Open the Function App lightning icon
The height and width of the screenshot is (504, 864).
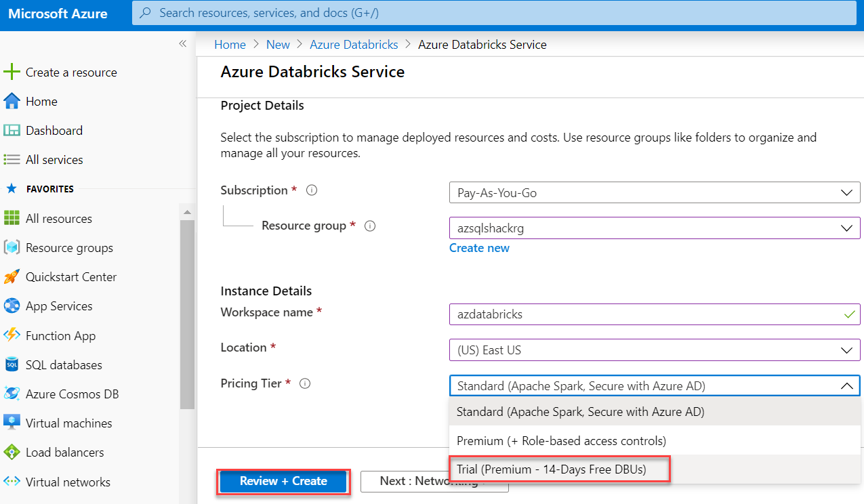[x=12, y=335]
